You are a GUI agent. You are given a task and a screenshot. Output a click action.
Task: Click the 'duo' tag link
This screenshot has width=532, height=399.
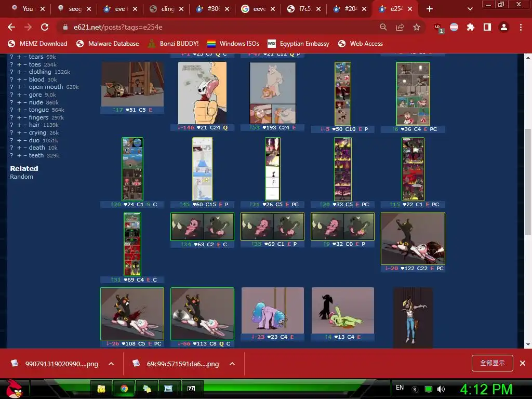(x=34, y=140)
